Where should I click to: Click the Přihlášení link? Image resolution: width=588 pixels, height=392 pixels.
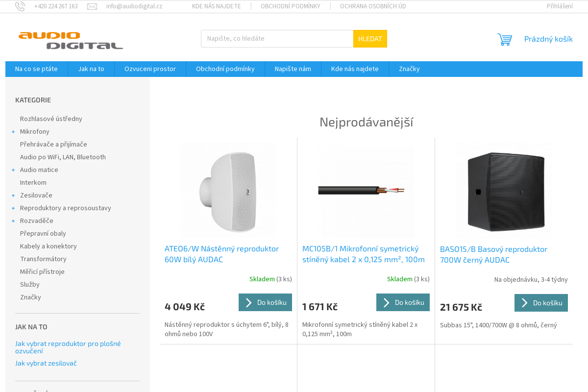tap(560, 6)
